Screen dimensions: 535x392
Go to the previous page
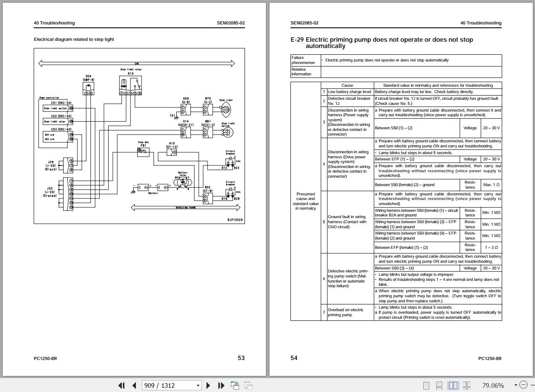pyautogui.click(x=134, y=385)
